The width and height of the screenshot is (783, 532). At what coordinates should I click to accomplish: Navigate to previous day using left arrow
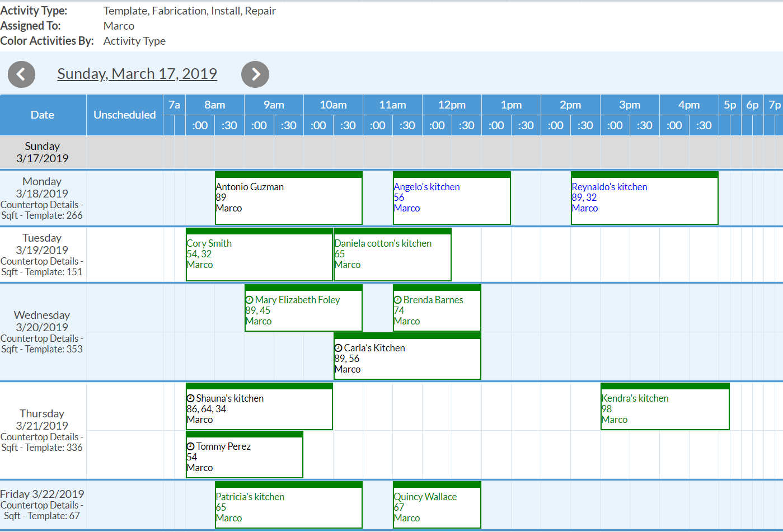(x=21, y=74)
